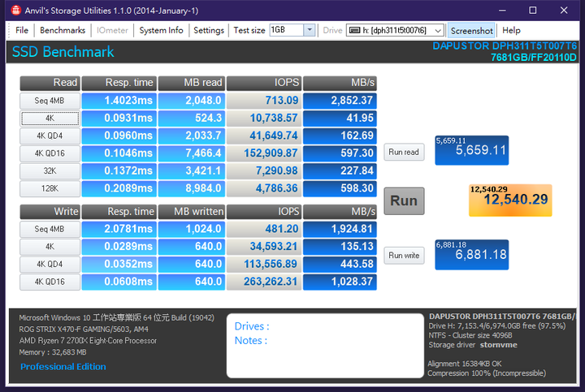Click the Screenshot button
Viewport: 585px width, 392px height.
coord(471,31)
